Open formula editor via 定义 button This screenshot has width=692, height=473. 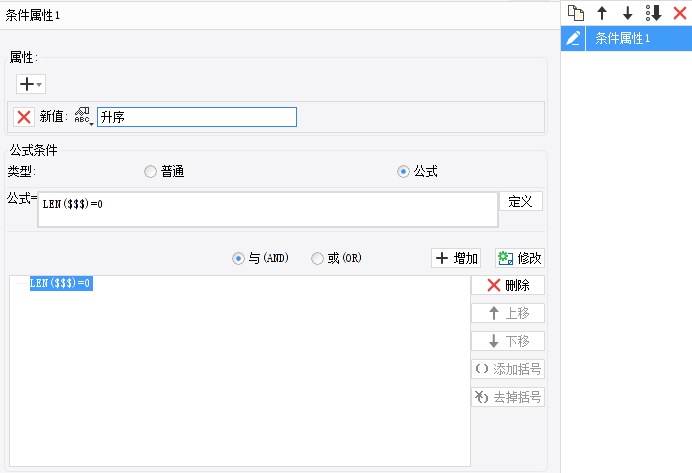tap(521, 202)
